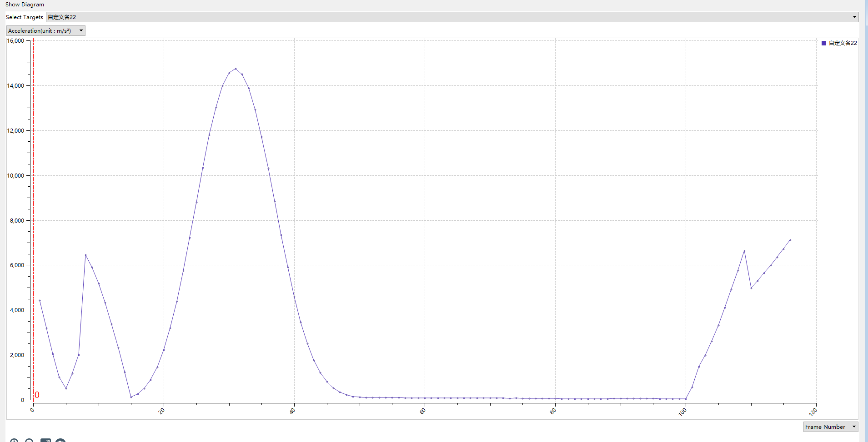The image size is (868, 442).
Task: Select the highest peak point near frame 31
Action: click(x=236, y=69)
